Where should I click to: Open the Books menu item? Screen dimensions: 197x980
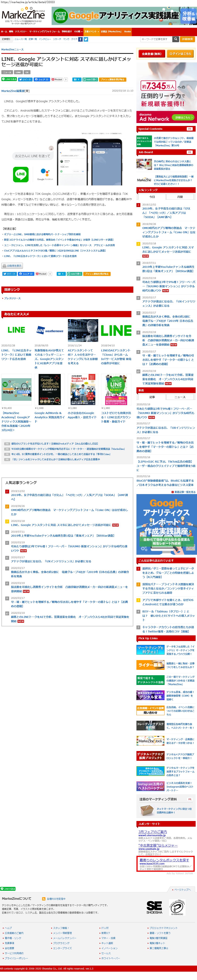coord(128,31)
